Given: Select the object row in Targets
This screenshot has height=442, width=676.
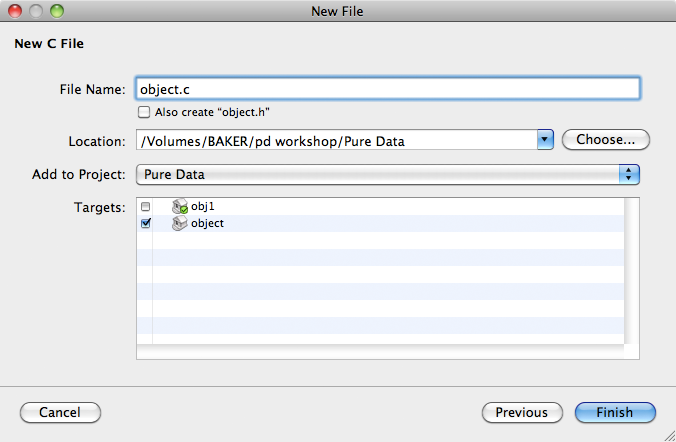Looking at the screenshot, I should pyautogui.click(x=380, y=223).
